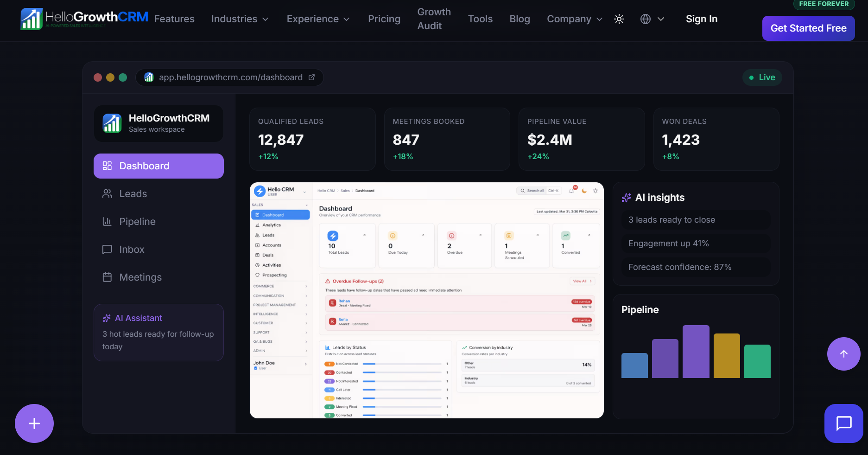Open Meetings in the dark sidebar
This screenshot has height=455, width=868.
(x=158, y=277)
